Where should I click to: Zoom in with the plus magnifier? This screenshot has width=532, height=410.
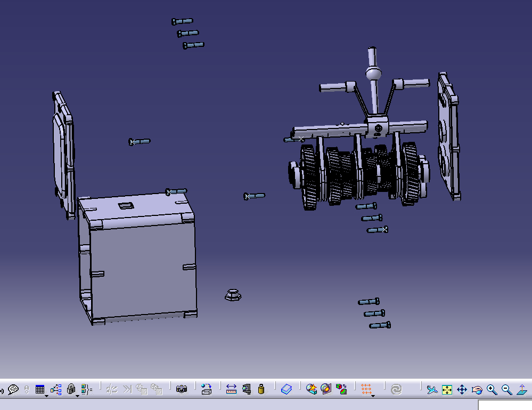click(492, 390)
